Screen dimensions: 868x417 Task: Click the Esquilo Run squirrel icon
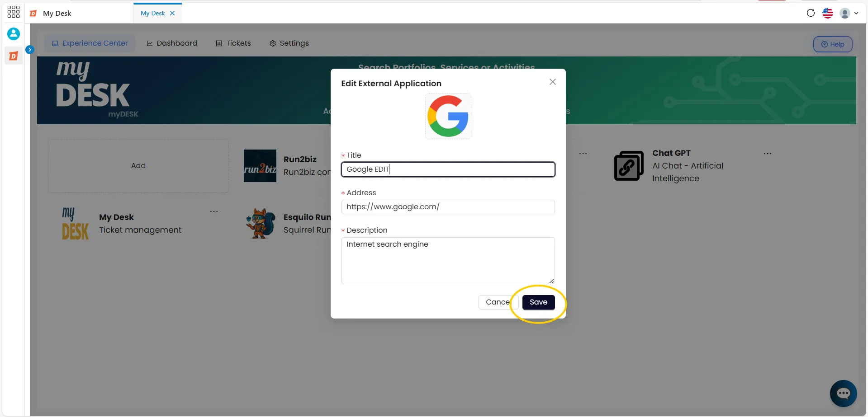coord(261,224)
